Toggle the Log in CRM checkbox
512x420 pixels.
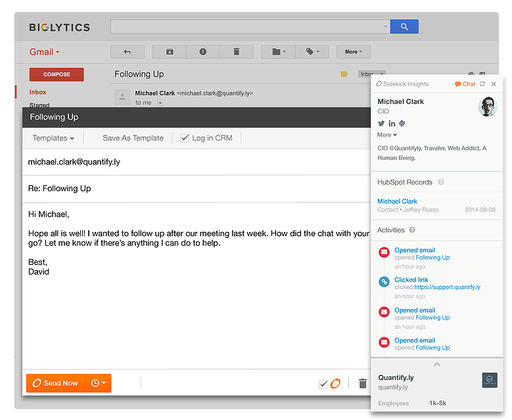[x=185, y=138]
